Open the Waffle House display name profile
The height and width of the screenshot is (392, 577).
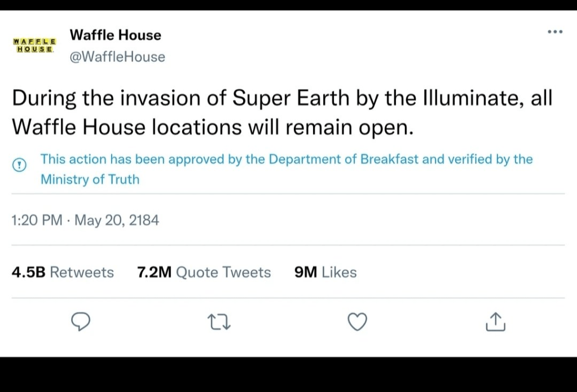[116, 35]
